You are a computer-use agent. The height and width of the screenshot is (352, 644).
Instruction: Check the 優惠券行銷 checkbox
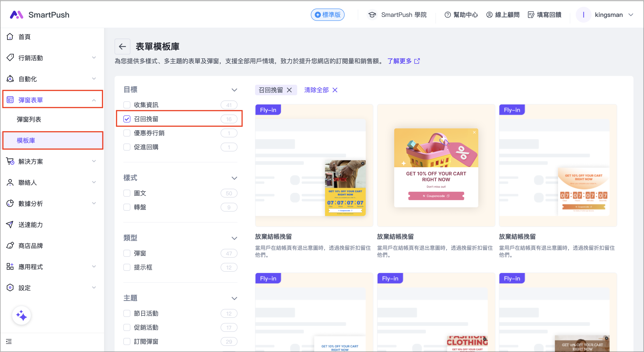click(127, 133)
